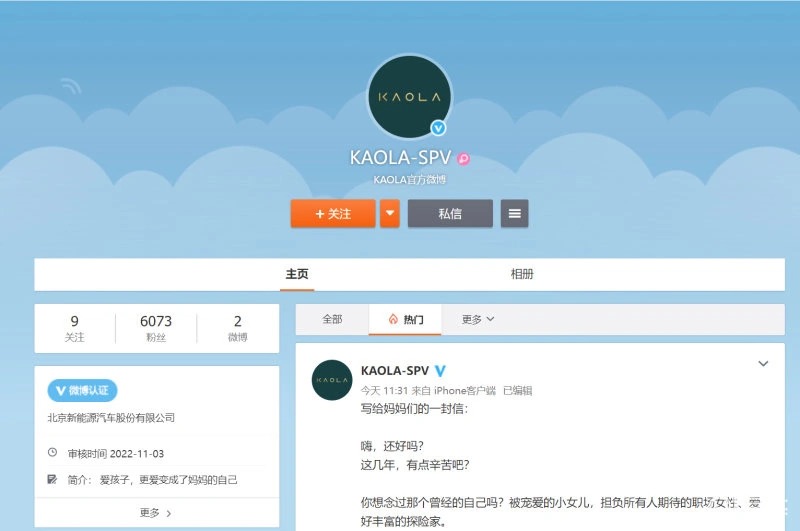View the 9 关注 following count

click(x=75, y=329)
